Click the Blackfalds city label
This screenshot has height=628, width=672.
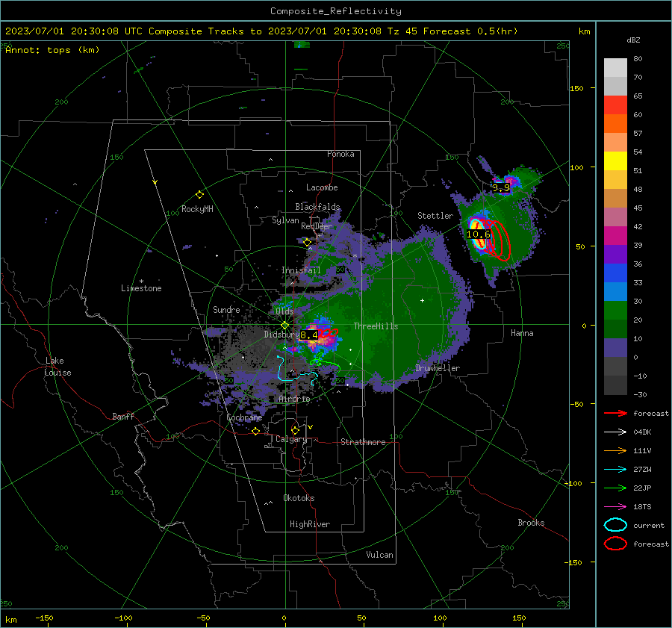point(317,207)
